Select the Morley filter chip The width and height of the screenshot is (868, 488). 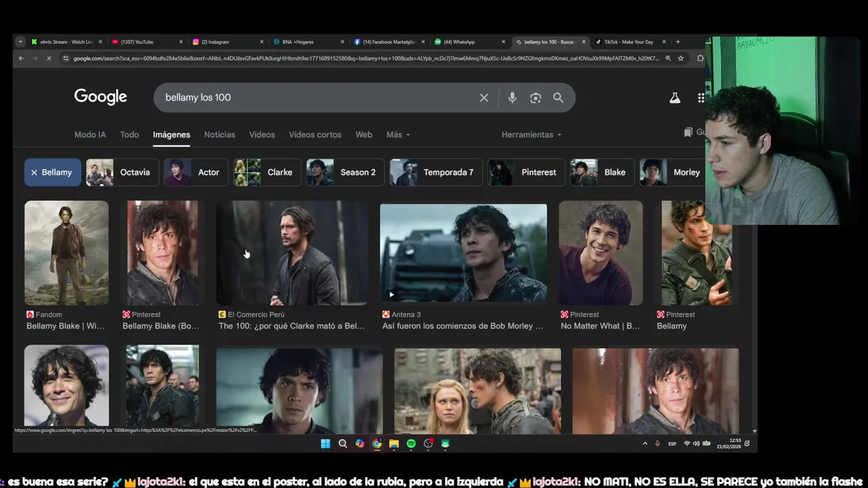[x=673, y=172]
